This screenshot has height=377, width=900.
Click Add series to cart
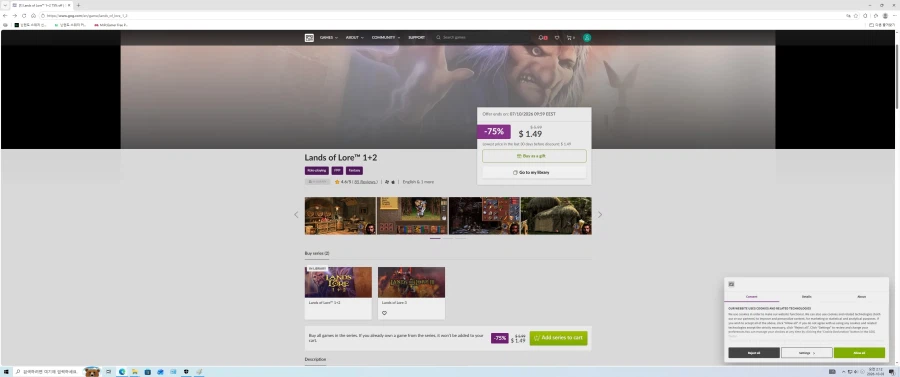click(558, 338)
